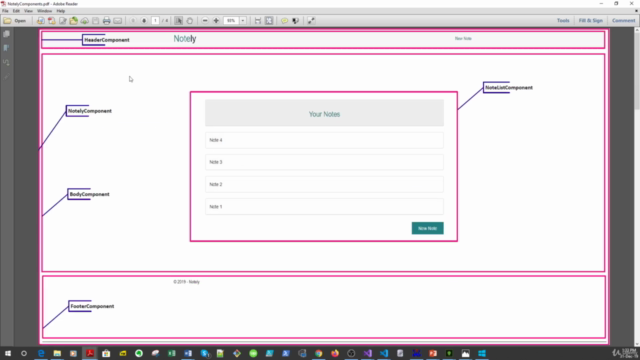Click the Fit one full page icon

(269, 20)
